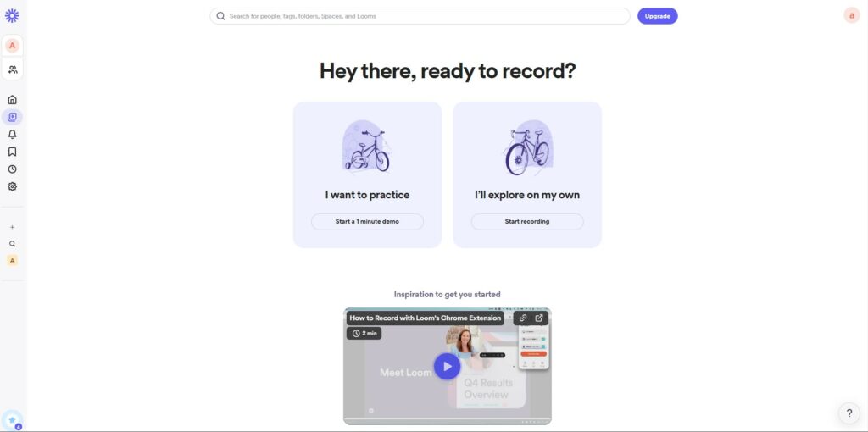Click the small search icon in sidebar
The height and width of the screenshot is (432, 868).
click(x=12, y=243)
